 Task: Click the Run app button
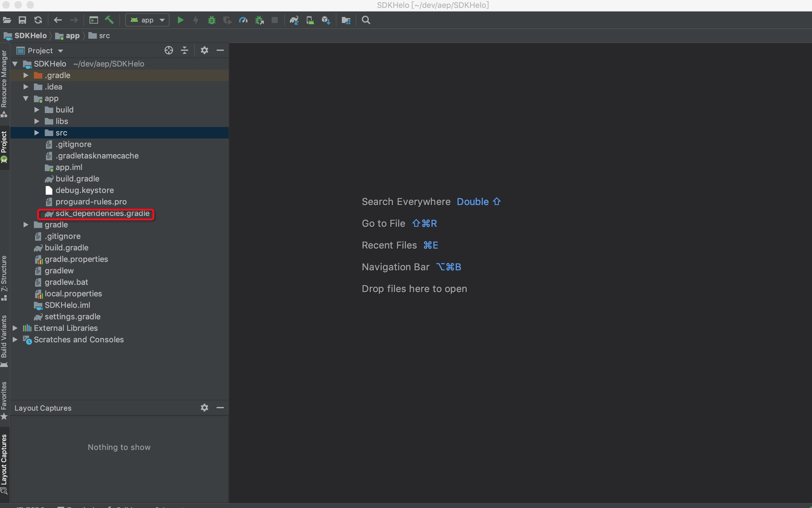(180, 20)
